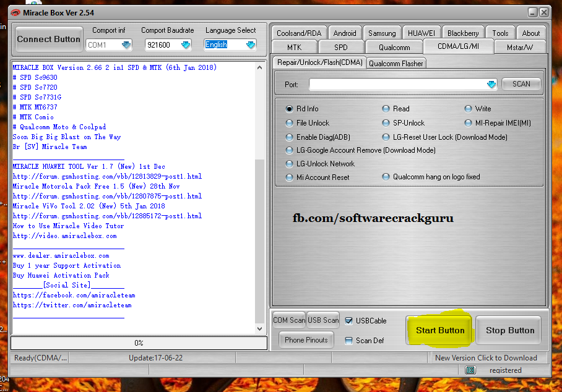Click the status bar calculator-style icon

(470, 370)
